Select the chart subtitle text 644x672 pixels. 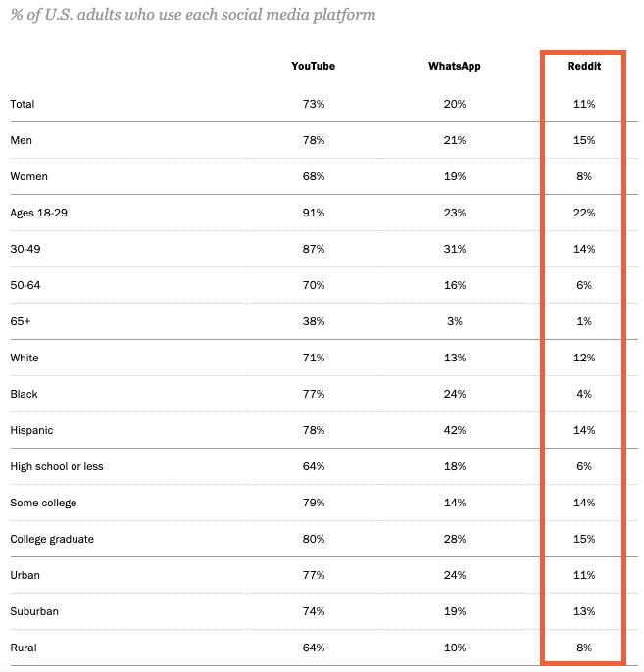tap(193, 15)
